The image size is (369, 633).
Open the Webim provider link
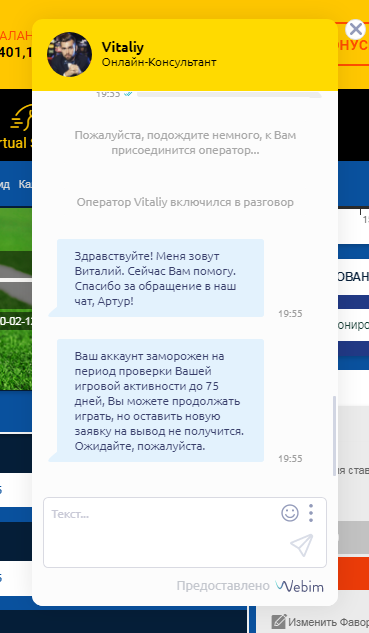point(299,586)
